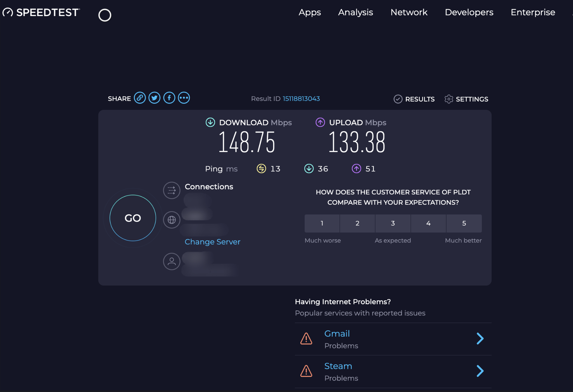
Task: Copy the result link via share link icon
Action: click(140, 98)
